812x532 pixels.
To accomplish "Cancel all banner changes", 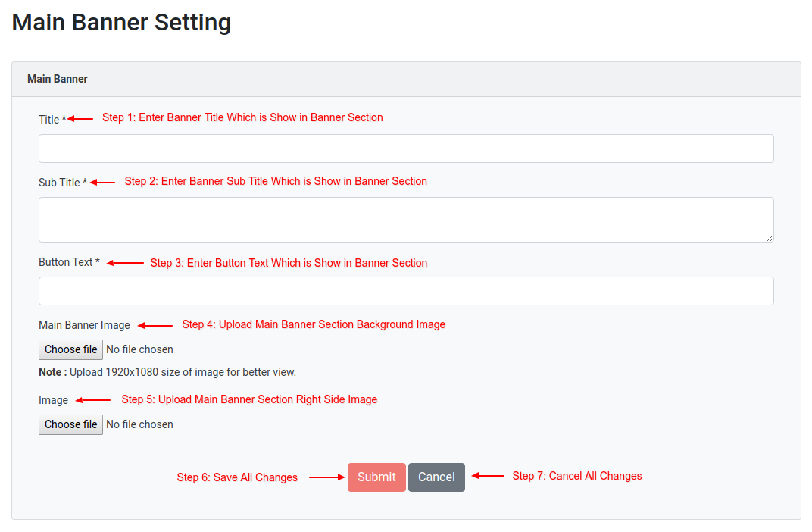I will [x=436, y=477].
